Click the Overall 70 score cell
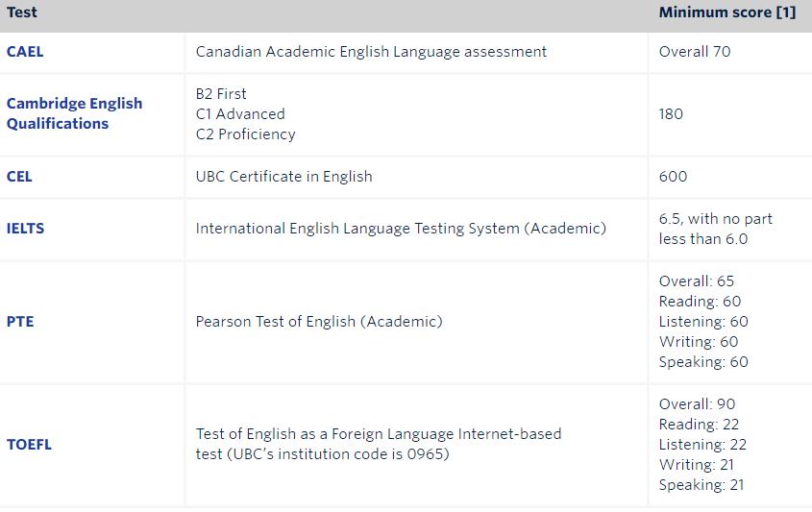 pos(695,52)
